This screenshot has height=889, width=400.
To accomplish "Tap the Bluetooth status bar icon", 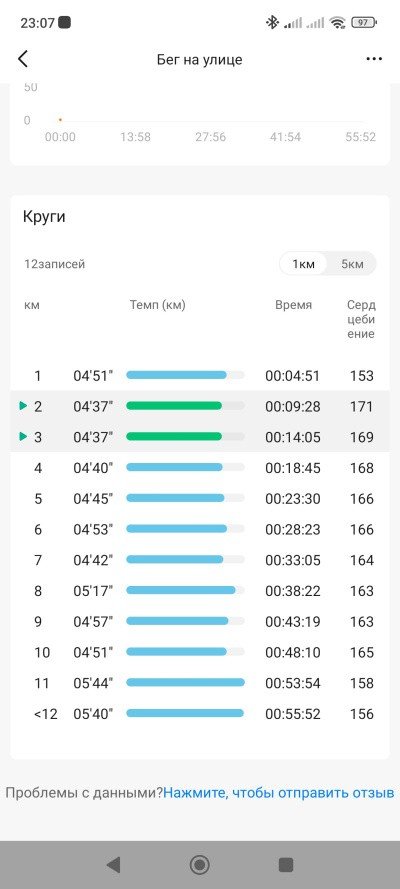I will click(x=273, y=23).
